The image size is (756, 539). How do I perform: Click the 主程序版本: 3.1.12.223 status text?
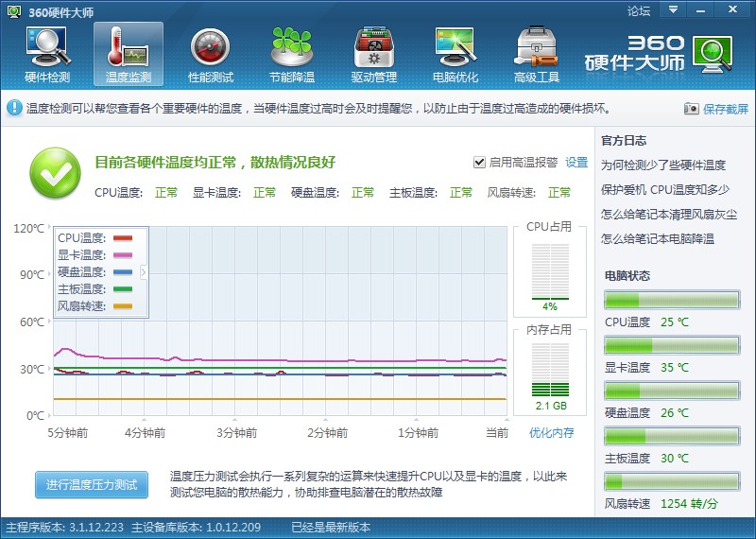click(x=64, y=527)
